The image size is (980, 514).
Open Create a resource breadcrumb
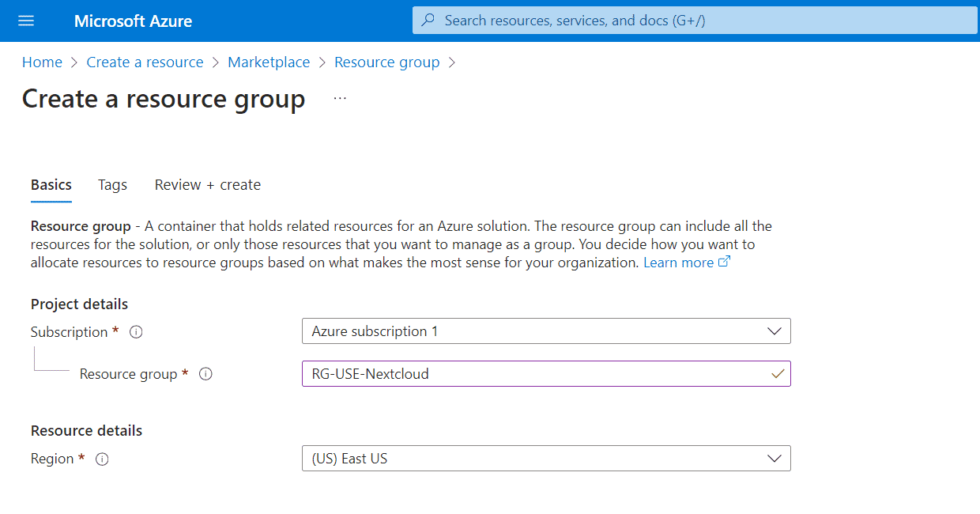145,62
